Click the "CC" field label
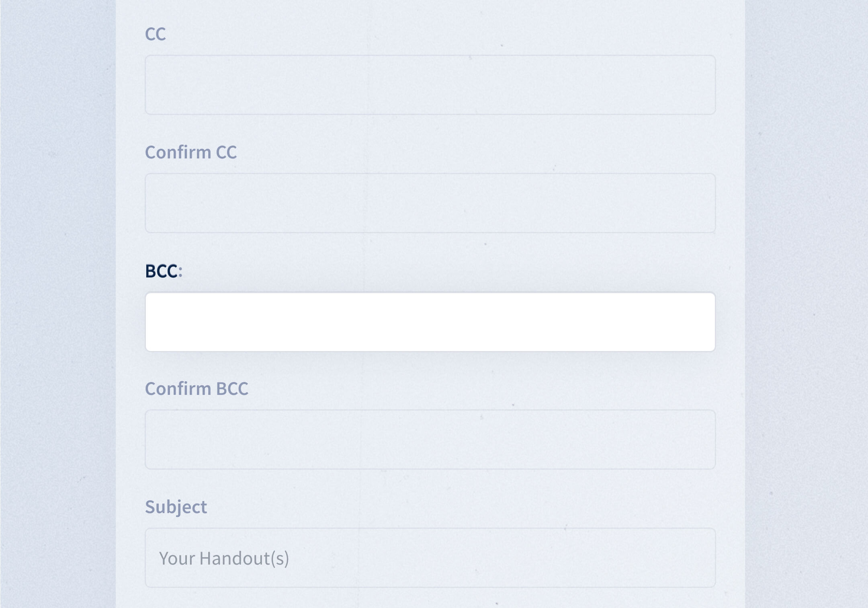Viewport: 868px width, 608px height. pyautogui.click(x=155, y=34)
